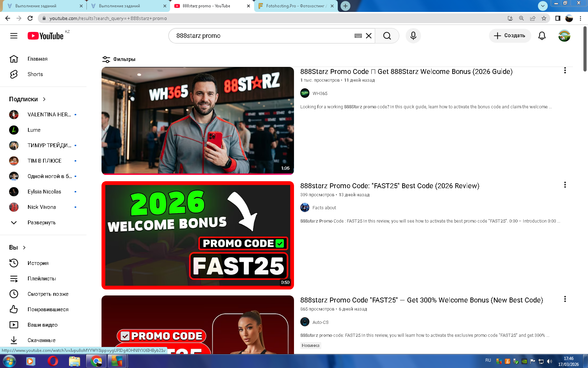The height and width of the screenshot is (368, 588).
Task: Open Chrome three-dot menu
Action: coord(580,18)
